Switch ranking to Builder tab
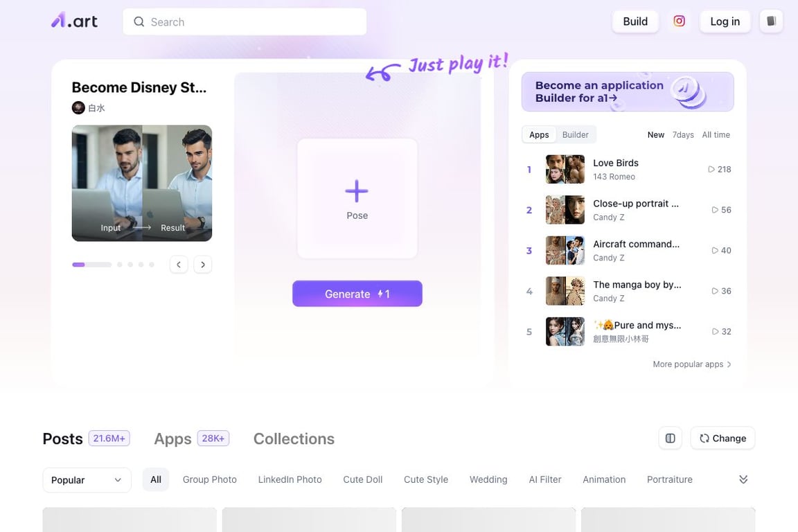798x532 pixels. (575, 135)
